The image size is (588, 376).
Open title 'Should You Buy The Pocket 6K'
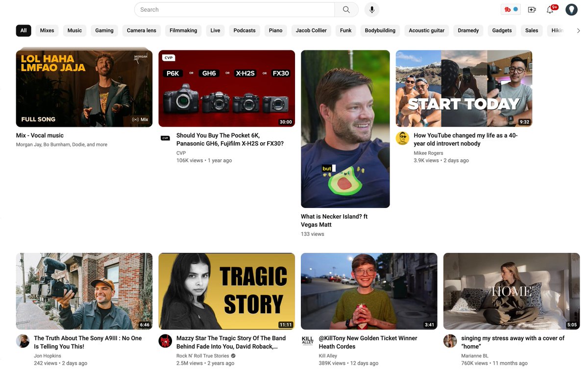[x=230, y=140]
